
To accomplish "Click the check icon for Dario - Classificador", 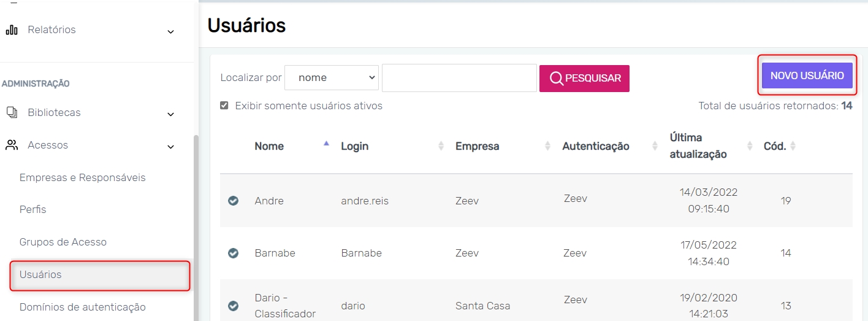I will click(233, 306).
